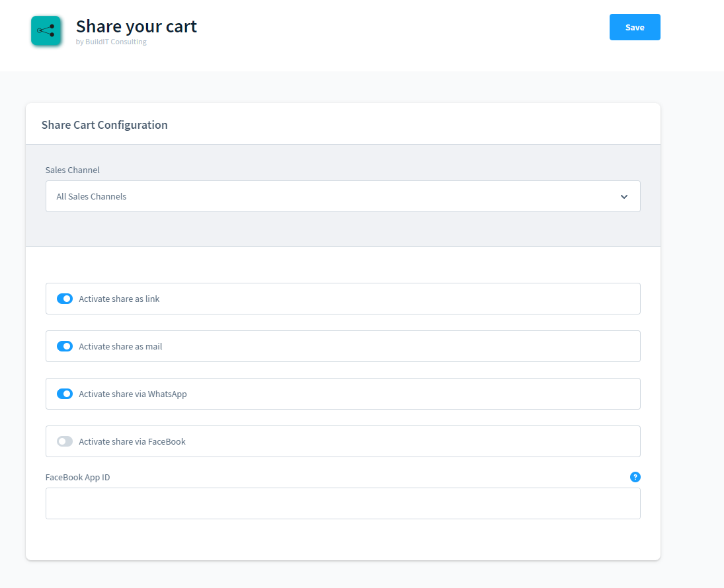Enable the share via FaceBook toggle

click(x=65, y=441)
